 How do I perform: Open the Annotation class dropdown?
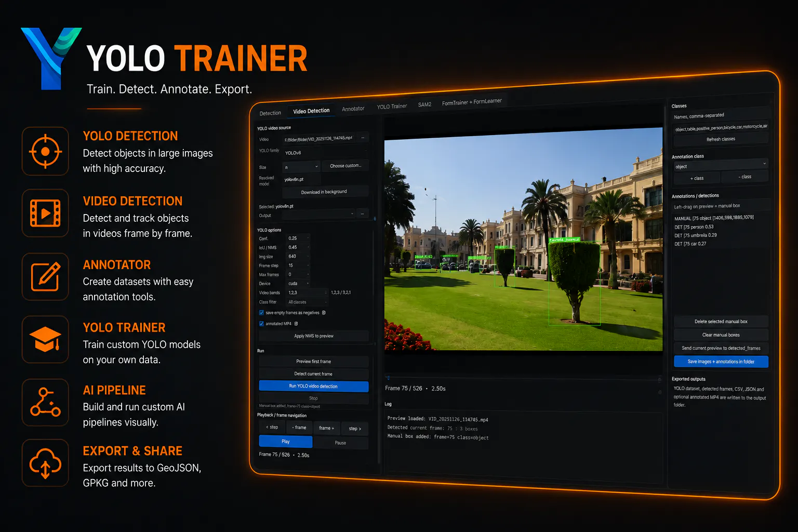(x=720, y=166)
